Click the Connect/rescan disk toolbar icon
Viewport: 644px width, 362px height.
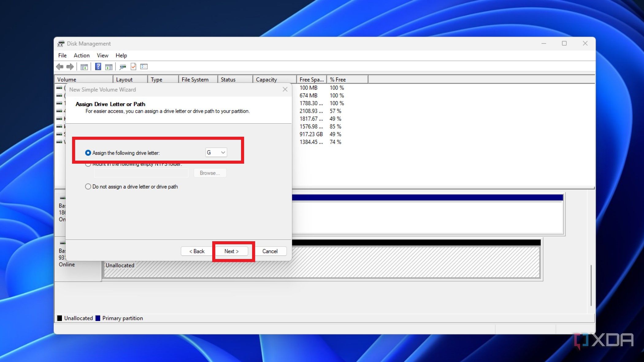[123, 67]
